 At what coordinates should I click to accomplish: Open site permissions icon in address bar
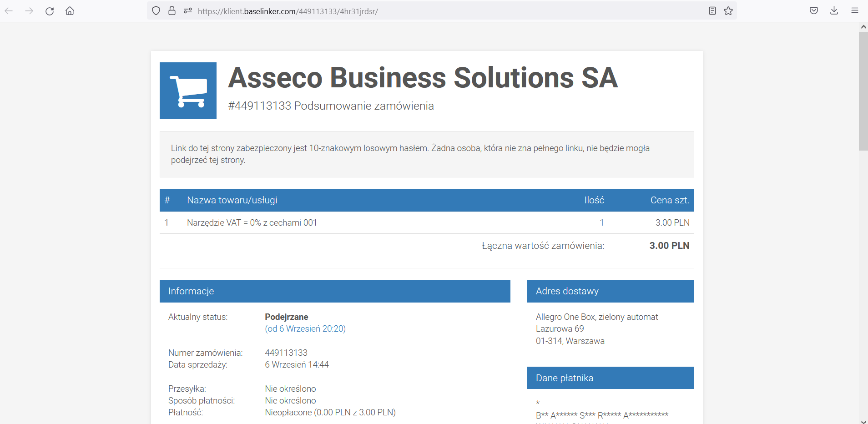coord(187,11)
